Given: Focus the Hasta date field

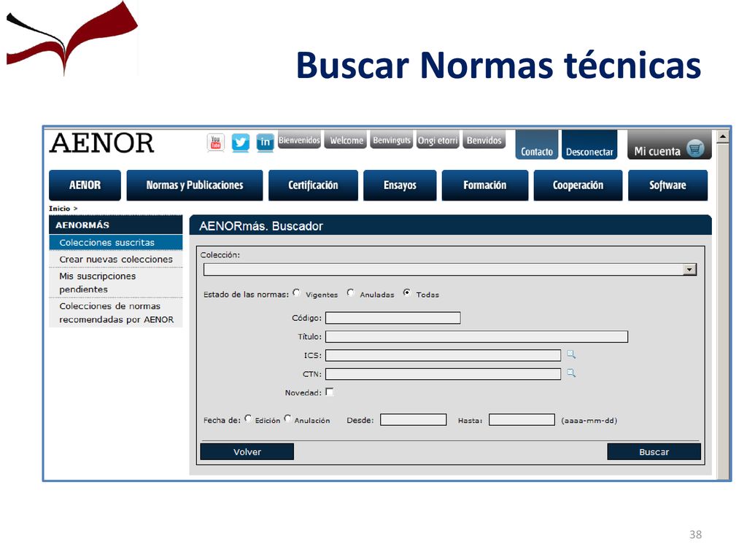Looking at the screenshot, I should [522, 419].
